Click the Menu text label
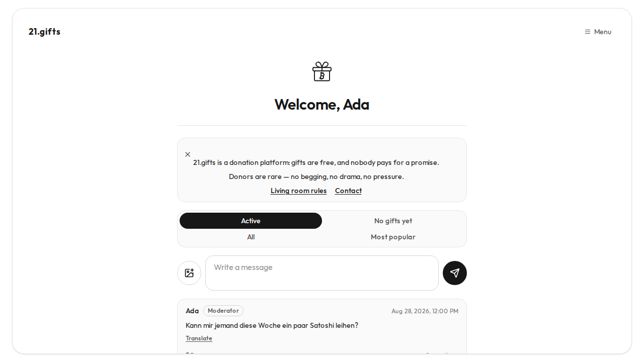 603,32
